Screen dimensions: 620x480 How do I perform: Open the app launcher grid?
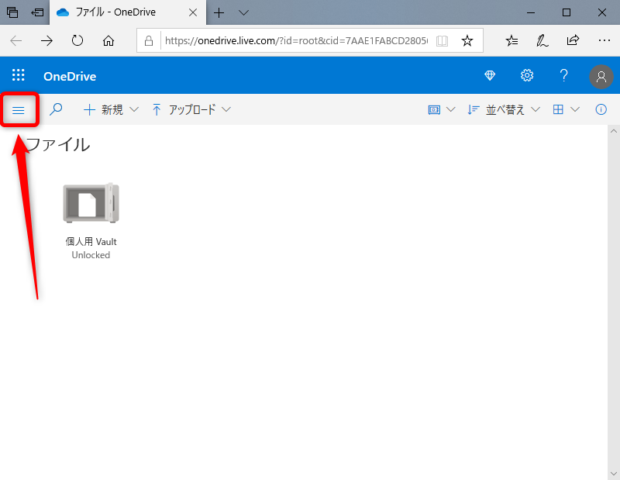[18, 75]
